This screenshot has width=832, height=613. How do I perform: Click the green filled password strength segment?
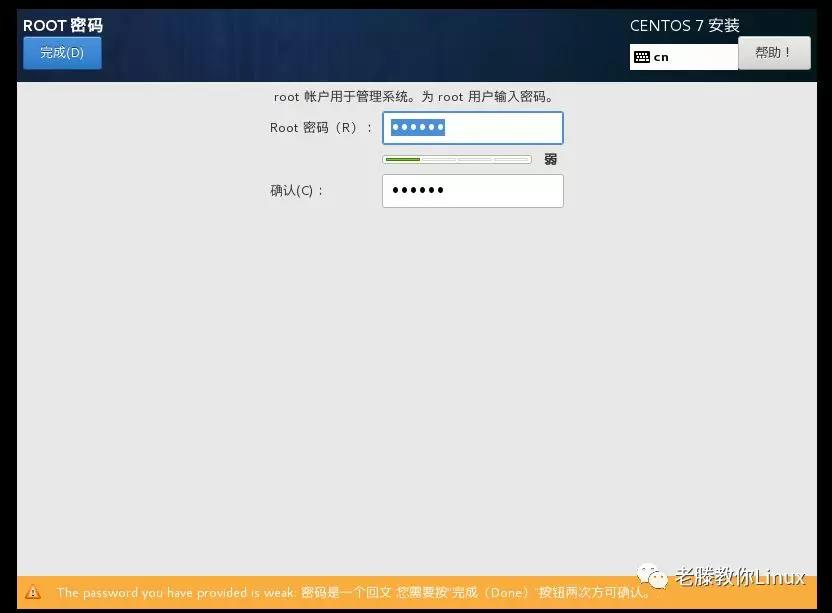(402, 159)
